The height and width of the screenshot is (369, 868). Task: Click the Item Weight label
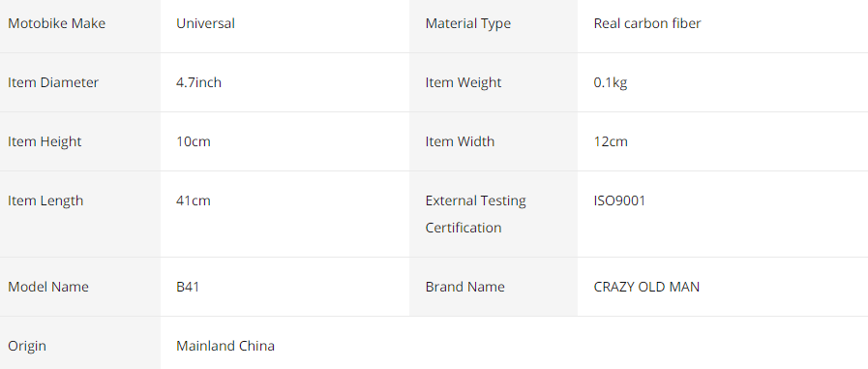[x=464, y=83]
